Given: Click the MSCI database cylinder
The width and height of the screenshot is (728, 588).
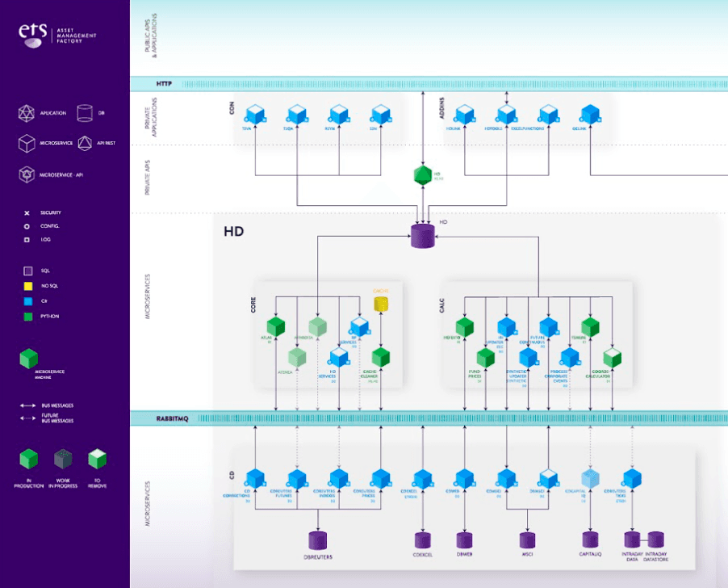Looking at the screenshot, I should point(527,540).
